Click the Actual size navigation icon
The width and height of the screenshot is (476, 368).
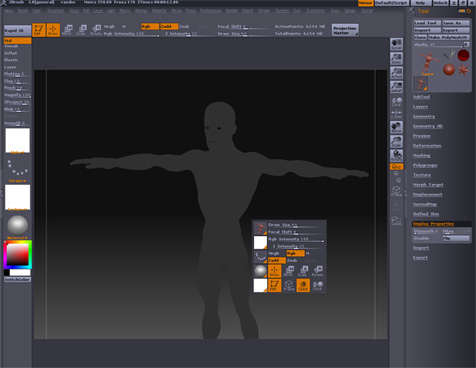click(x=396, y=73)
